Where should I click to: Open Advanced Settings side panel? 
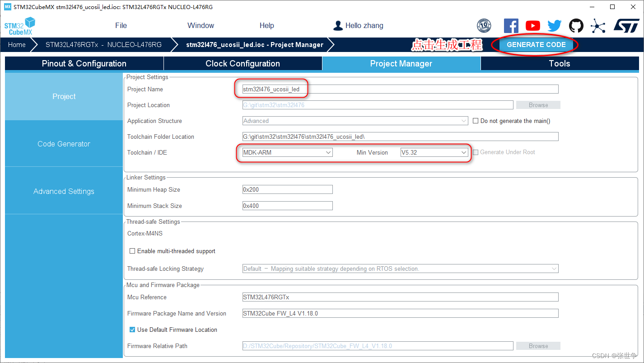tap(64, 191)
